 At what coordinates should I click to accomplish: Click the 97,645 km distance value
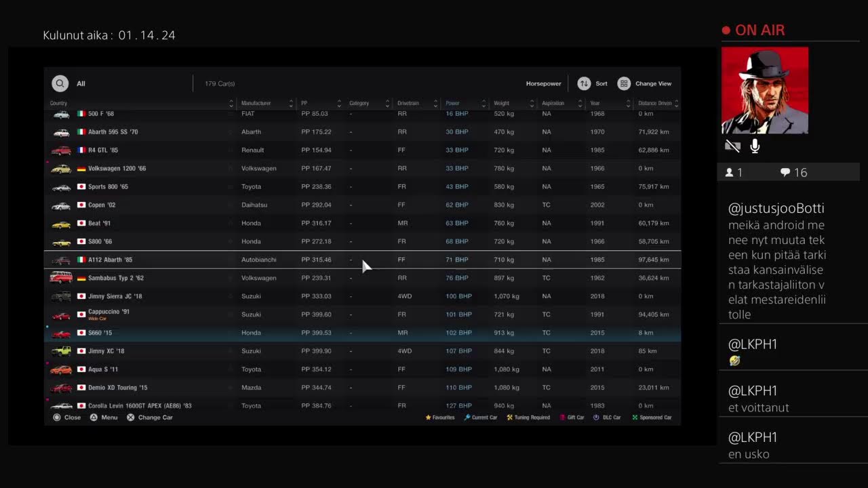click(x=654, y=260)
